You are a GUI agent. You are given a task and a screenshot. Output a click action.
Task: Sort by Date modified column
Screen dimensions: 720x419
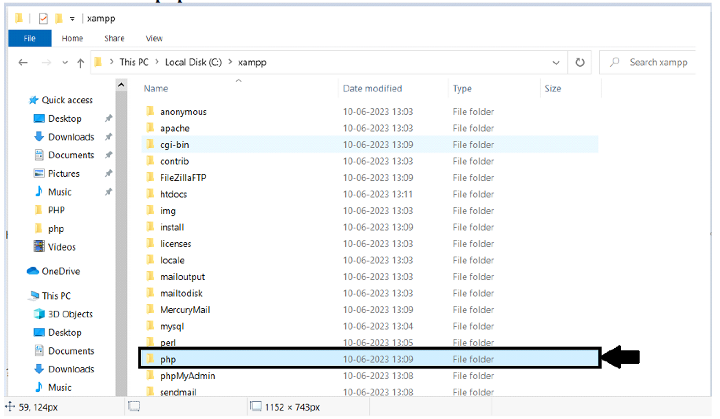[372, 89]
